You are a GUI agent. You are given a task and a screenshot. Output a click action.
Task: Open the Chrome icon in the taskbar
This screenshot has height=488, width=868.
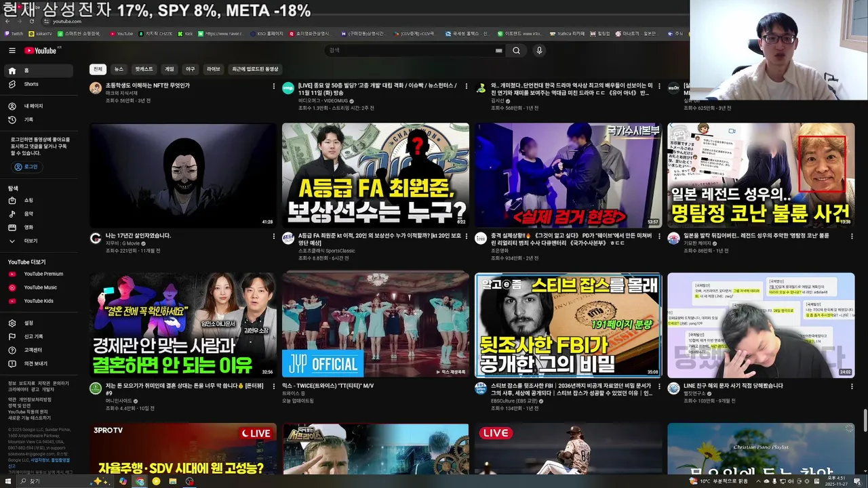[x=140, y=481]
